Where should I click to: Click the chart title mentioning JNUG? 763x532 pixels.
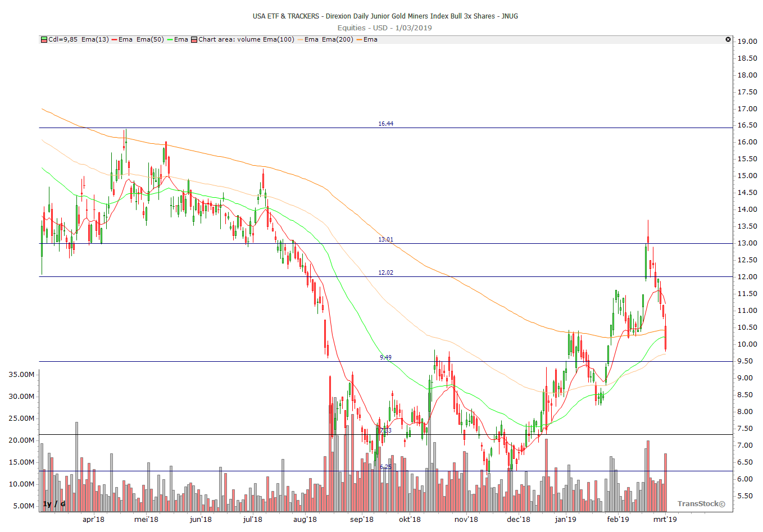point(385,16)
